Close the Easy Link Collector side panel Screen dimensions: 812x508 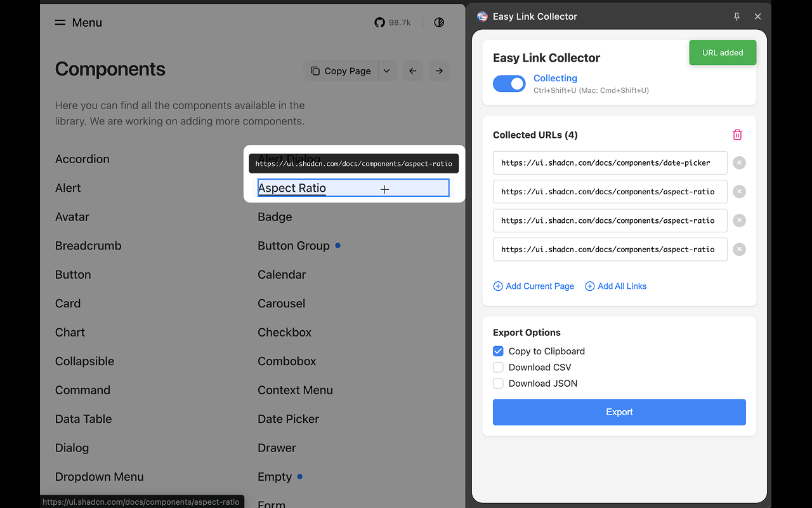tap(757, 17)
